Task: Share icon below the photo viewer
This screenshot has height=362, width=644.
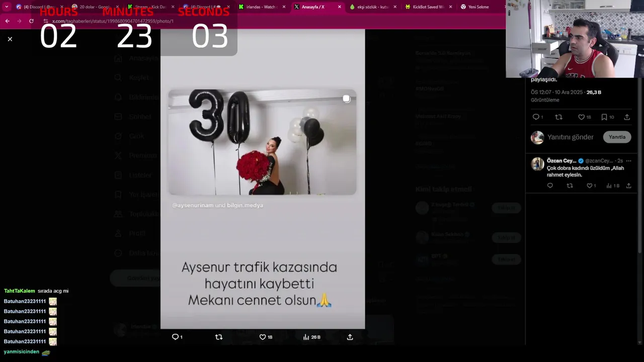Action: pyautogui.click(x=350, y=337)
